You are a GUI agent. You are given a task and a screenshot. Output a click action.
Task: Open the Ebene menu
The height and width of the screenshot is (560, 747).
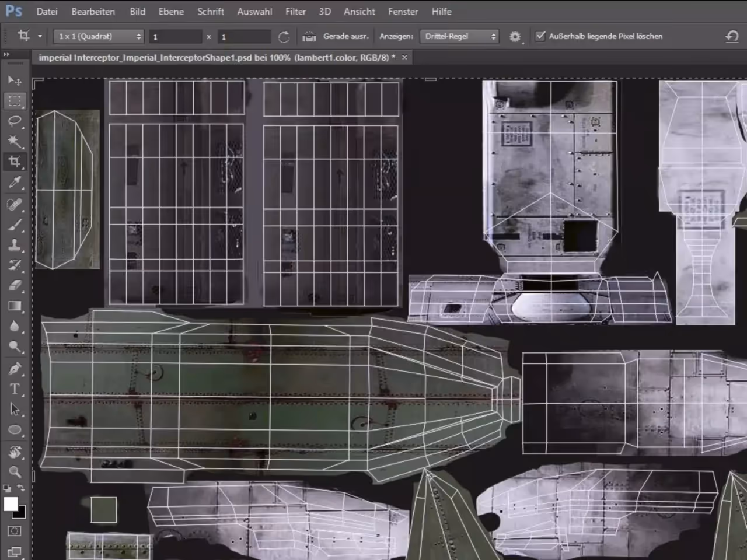pos(171,12)
